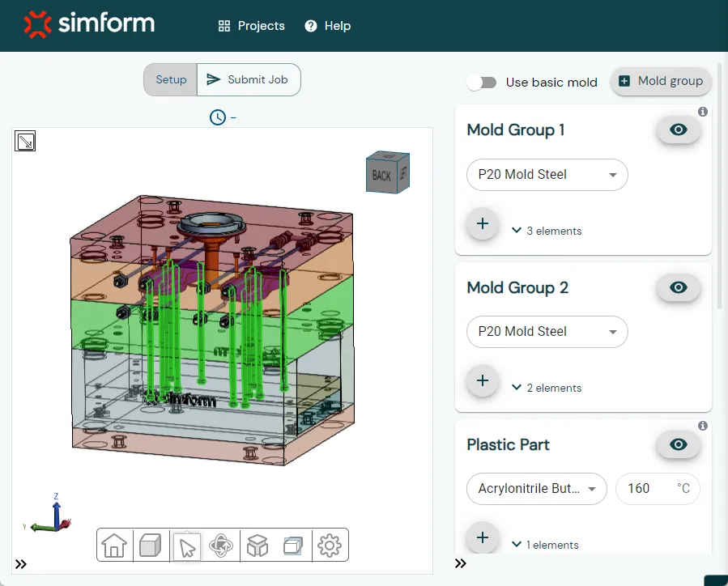Hide Mold Group 1 using its eye icon
Image resolution: width=728 pixels, height=586 pixels.
pos(678,130)
